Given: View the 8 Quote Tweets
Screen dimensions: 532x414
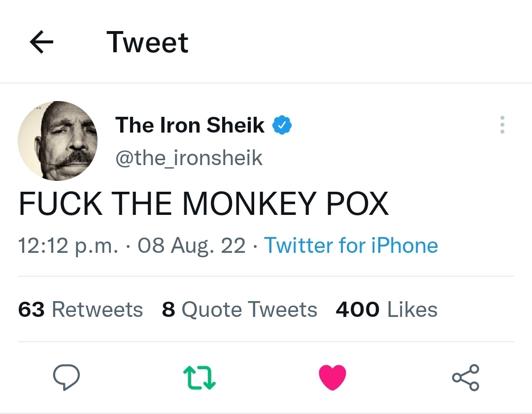Looking at the screenshot, I should [x=239, y=310].
